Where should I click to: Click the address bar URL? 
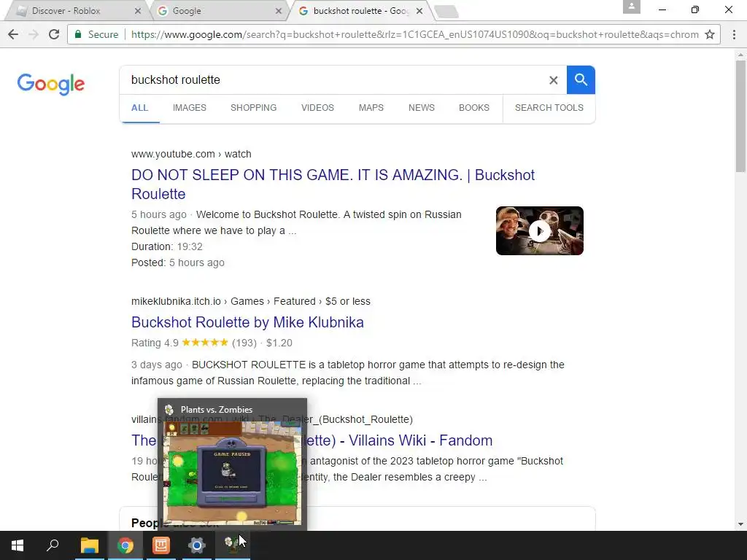click(x=414, y=34)
